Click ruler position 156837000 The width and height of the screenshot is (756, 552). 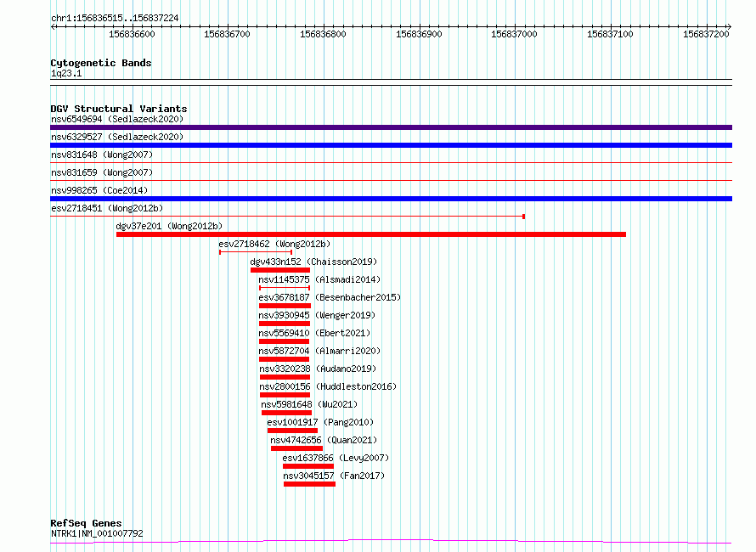pos(514,34)
